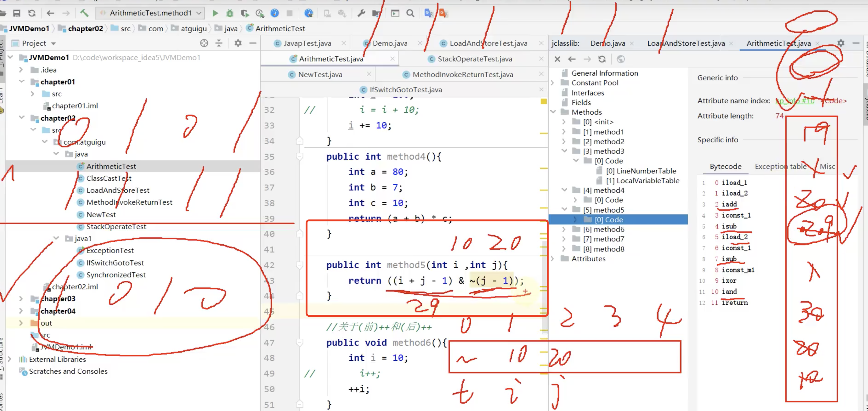
Task: Click the Save All disk icon
Action: click(x=17, y=13)
